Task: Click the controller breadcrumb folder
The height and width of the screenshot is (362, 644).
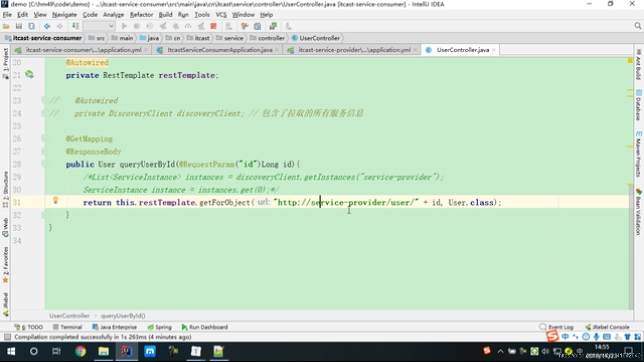Action: tap(267, 38)
